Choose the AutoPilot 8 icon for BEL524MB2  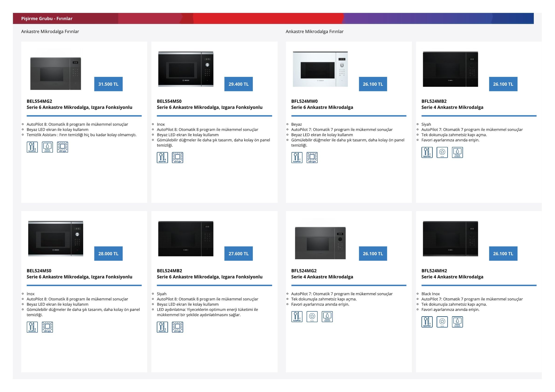[162, 327]
